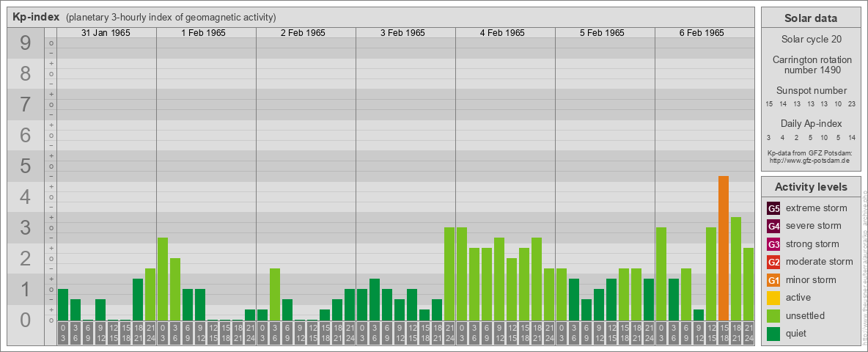Select the 3 Feb 1965 date header
Image resolution: width=868 pixels, height=352 pixels.
tap(402, 33)
